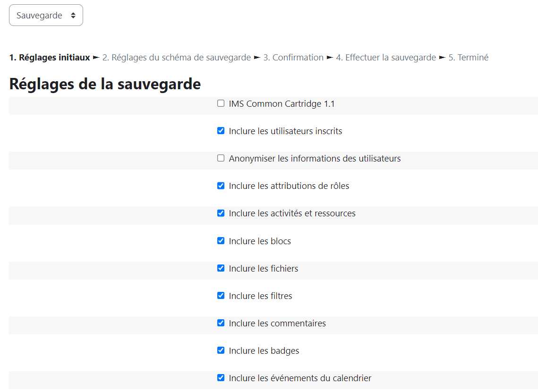Uncheck Inclure les blocs option
538x392 pixels.
tap(221, 241)
